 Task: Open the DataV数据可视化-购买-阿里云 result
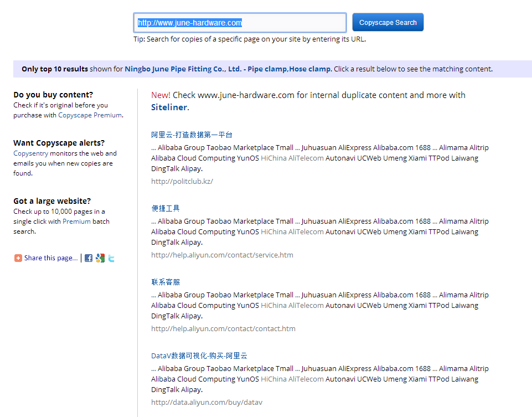pyautogui.click(x=199, y=356)
